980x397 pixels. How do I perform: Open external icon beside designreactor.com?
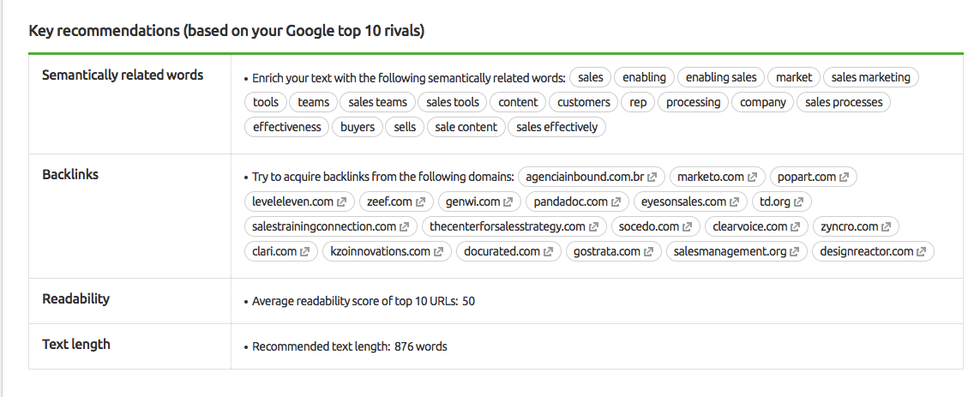click(x=922, y=252)
